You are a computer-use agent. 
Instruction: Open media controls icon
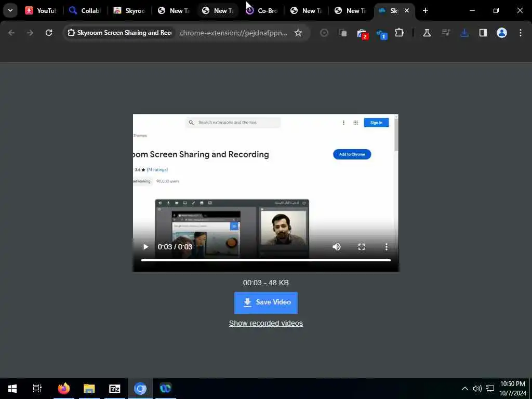click(446, 33)
